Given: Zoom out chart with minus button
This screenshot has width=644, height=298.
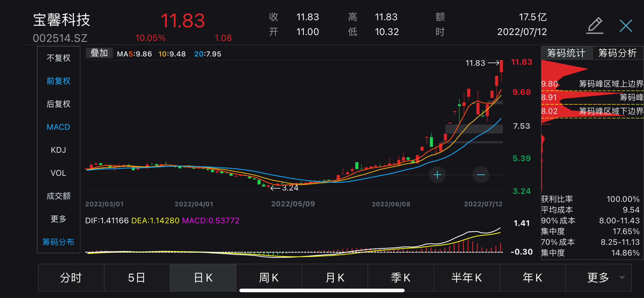Looking at the screenshot, I should point(481,174).
